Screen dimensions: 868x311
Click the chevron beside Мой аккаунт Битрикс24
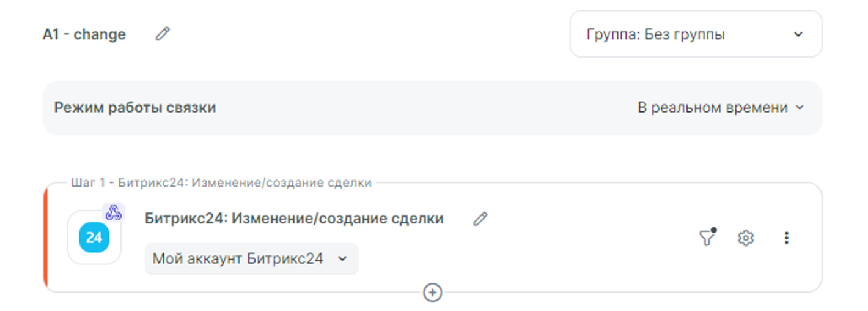point(342,258)
